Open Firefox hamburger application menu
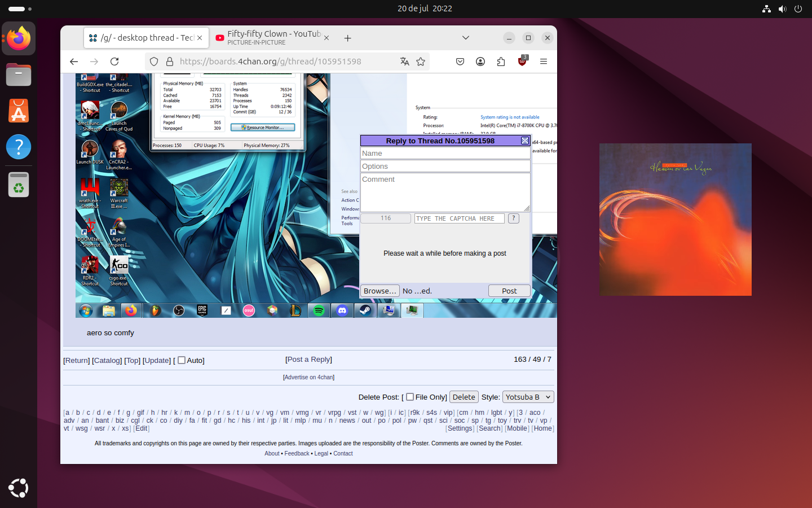812x508 pixels. click(x=544, y=62)
